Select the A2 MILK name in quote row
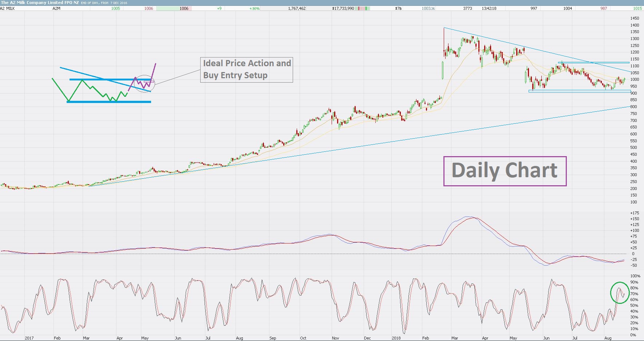The width and height of the screenshot is (644, 341). 8,8
